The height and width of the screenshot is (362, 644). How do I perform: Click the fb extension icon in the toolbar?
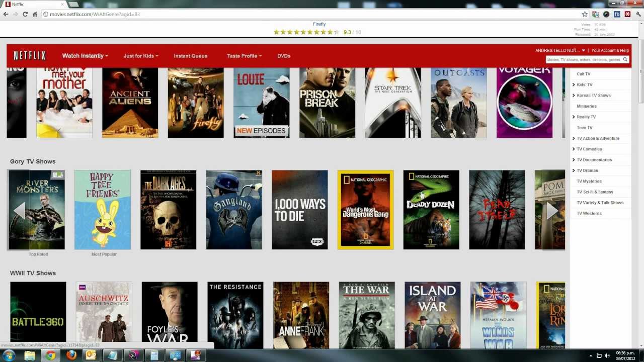point(617,15)
